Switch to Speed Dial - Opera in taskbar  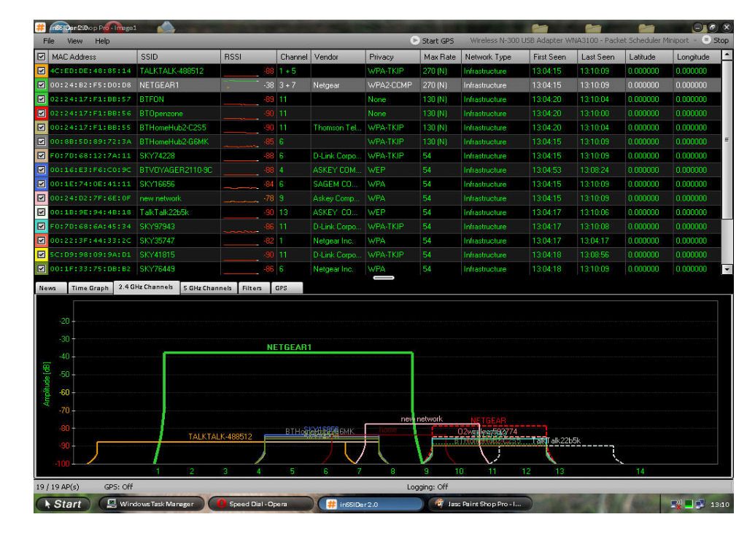coord(261,504)
